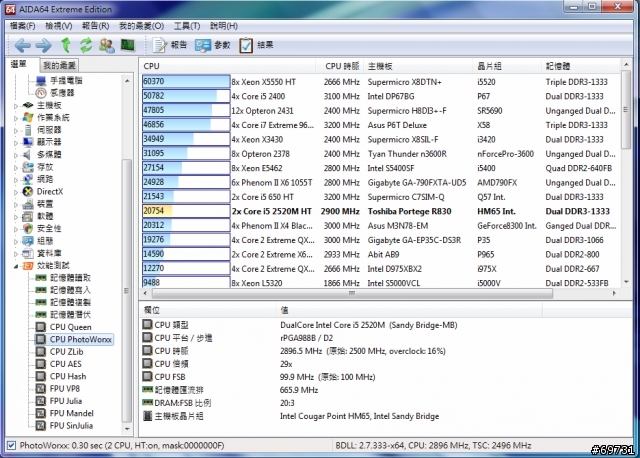The height and width of the screenshot is (458, 640).
Task: Open the 說明(H) menu
Action: pos(224,26)
